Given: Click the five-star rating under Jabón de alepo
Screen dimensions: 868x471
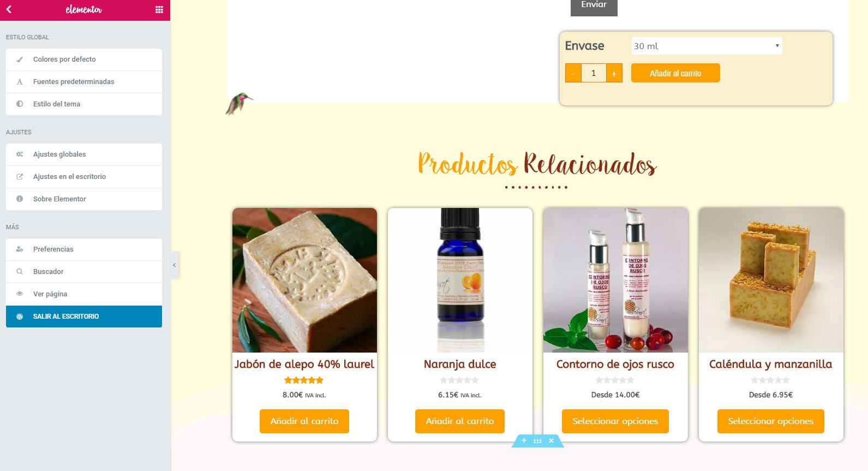Looking at the screenshot, I should point(304,380).
